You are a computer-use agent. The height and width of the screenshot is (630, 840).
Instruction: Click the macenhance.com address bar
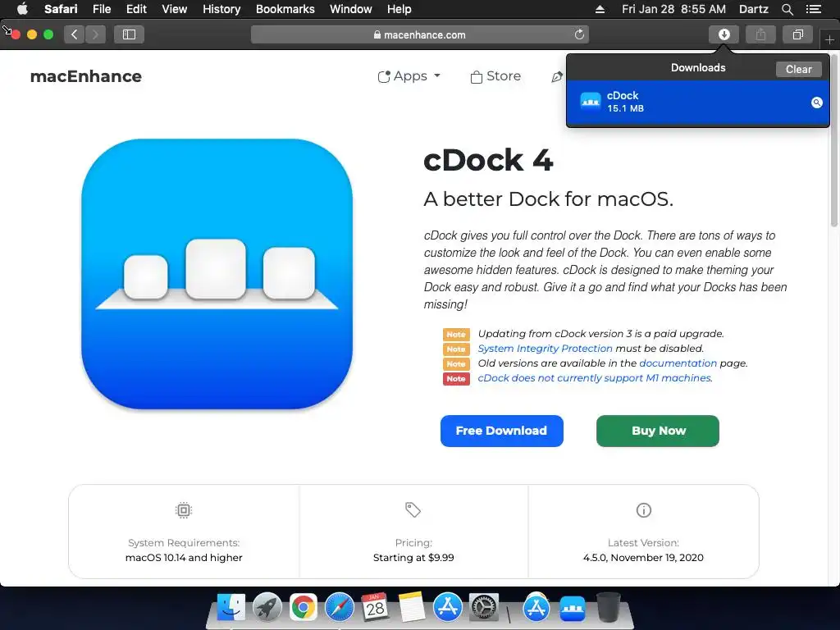click(419, 34)
